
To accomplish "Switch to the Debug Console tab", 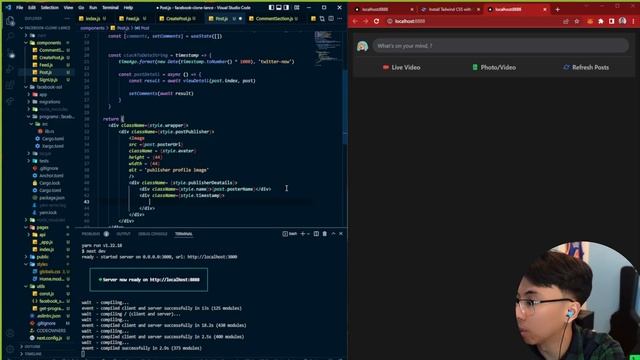I will point(153,234).
